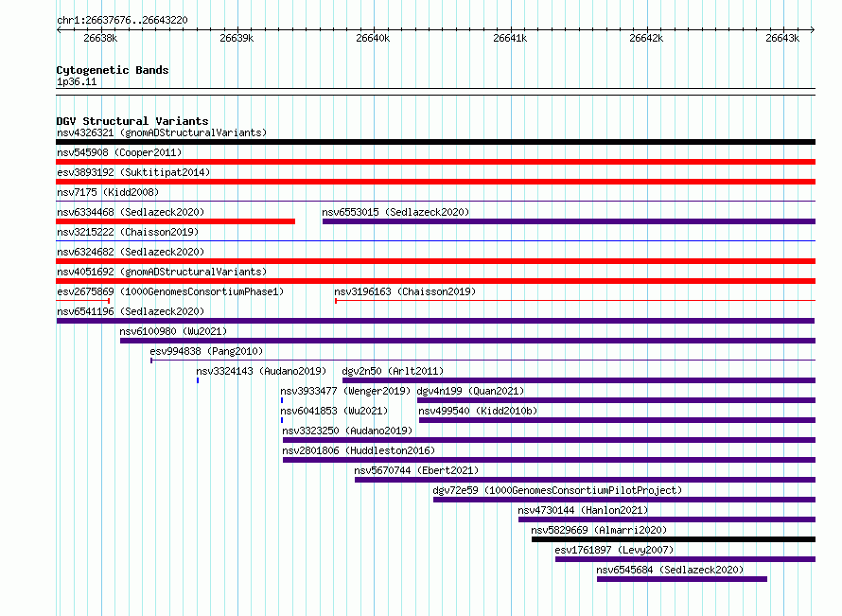Select nsv6545684 (Sedlazeck2020) label
Image resolution: width=842 pixels, height=616 pixels.
(x=670, y=570)
